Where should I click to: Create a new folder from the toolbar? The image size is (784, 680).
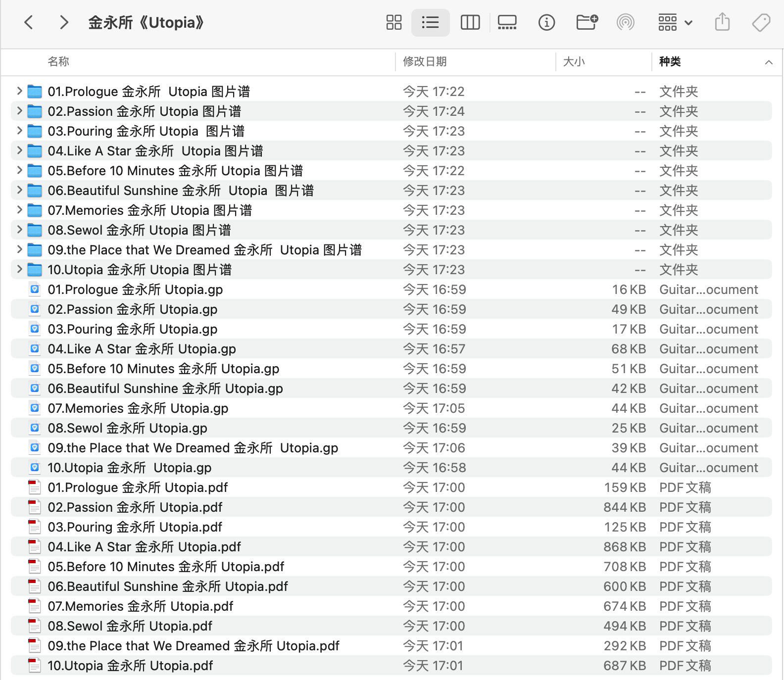pyautogui.click(x=587, y=22)
